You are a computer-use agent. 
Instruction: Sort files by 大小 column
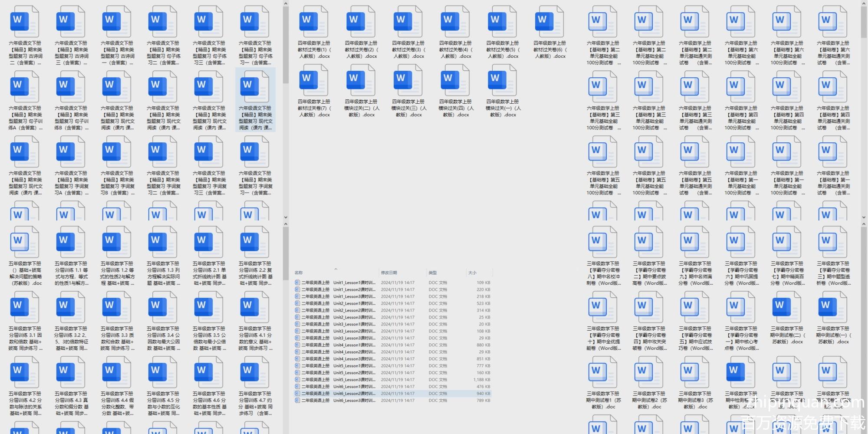coord(472,273)
